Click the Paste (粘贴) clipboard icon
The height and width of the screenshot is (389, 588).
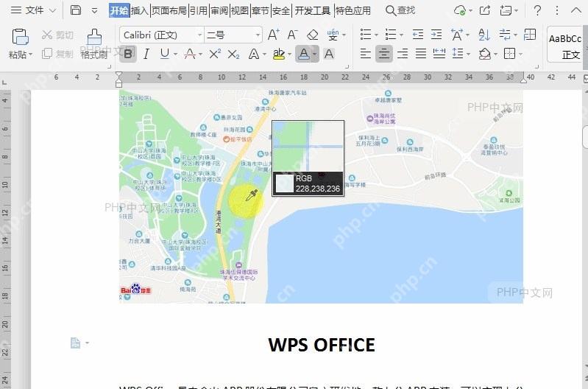click(x=21, y=37)
